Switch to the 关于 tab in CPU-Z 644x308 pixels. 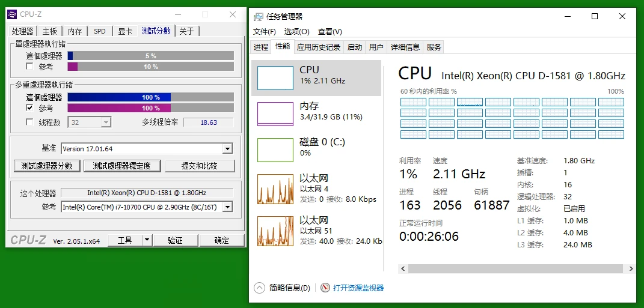tap(187, 31)
